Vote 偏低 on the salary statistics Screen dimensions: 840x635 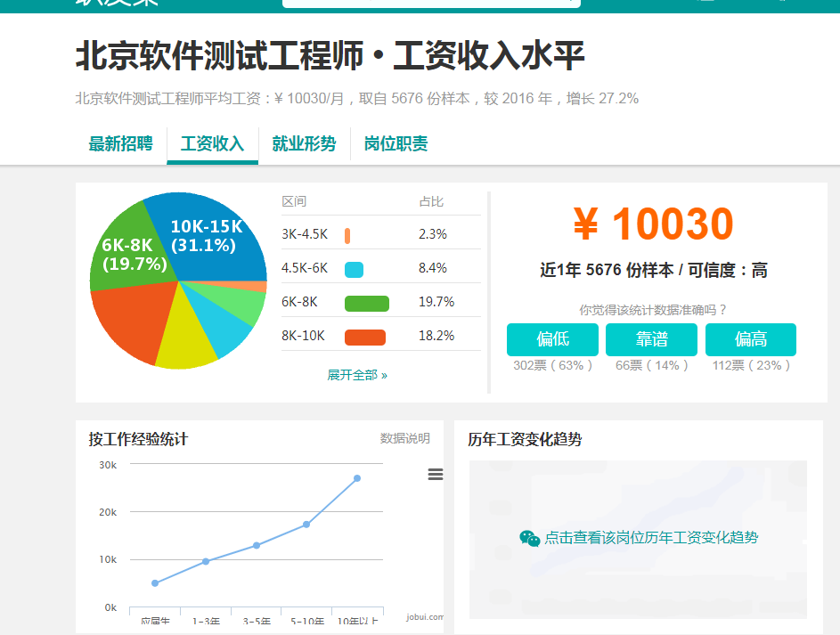[552, 339]
